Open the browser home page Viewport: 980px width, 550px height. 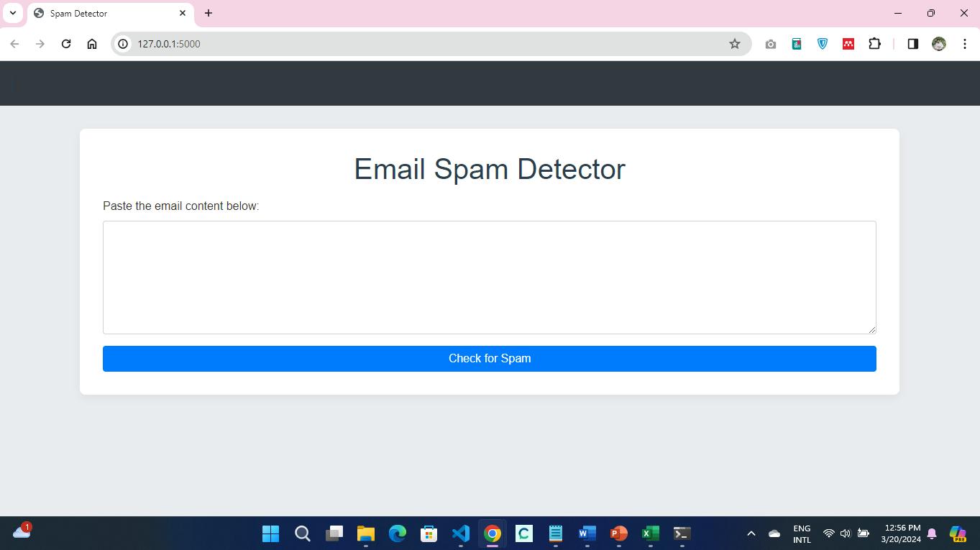92,44
